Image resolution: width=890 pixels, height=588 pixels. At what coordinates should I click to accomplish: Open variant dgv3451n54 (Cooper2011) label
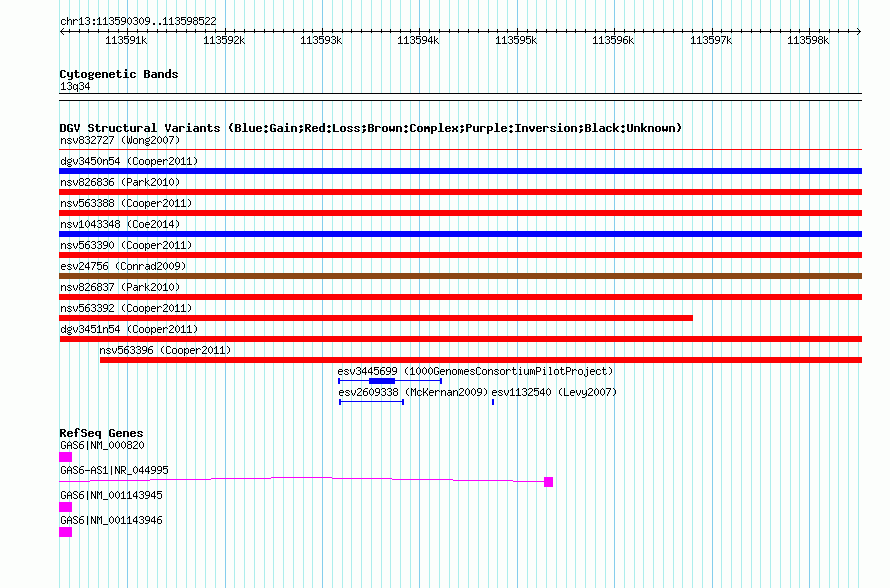coord(129,329)
